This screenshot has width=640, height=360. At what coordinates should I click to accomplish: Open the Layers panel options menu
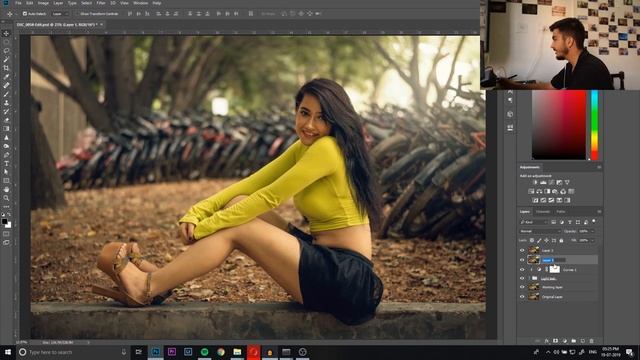(599, 212)
